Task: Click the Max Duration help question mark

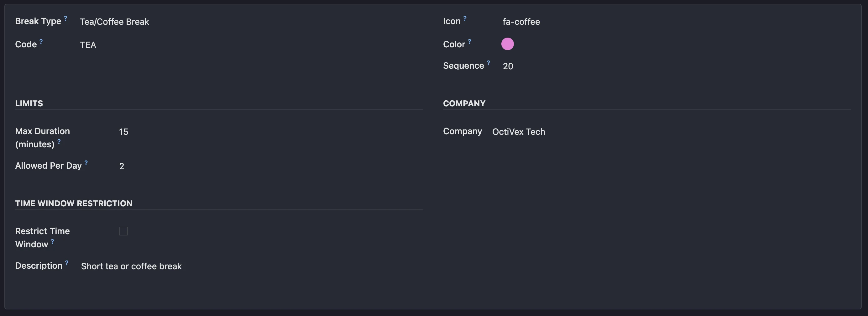Action: [x=59, y=141]
